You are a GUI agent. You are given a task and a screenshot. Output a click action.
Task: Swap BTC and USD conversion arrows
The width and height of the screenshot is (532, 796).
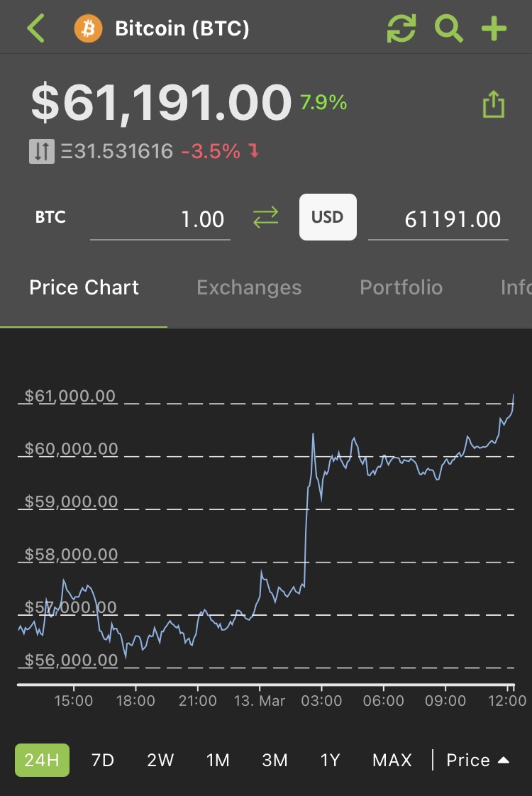pyautogui.click(x=266, y=219)
